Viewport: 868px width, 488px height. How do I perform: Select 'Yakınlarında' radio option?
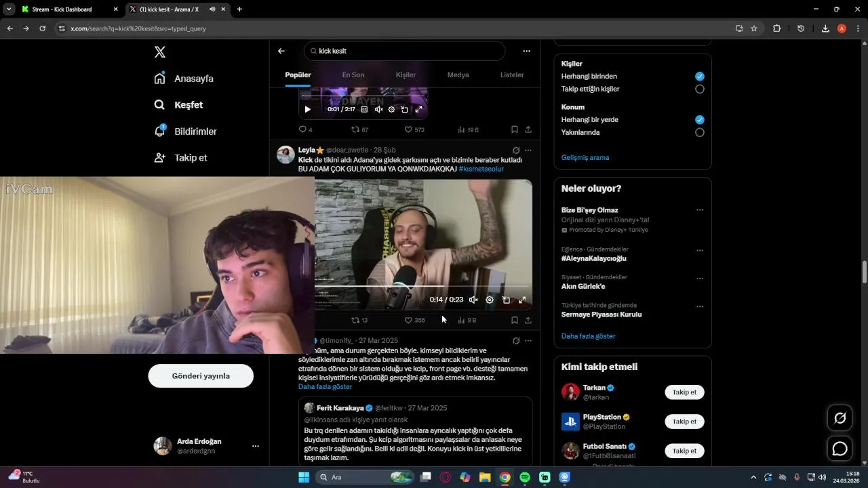pos(700,132)
